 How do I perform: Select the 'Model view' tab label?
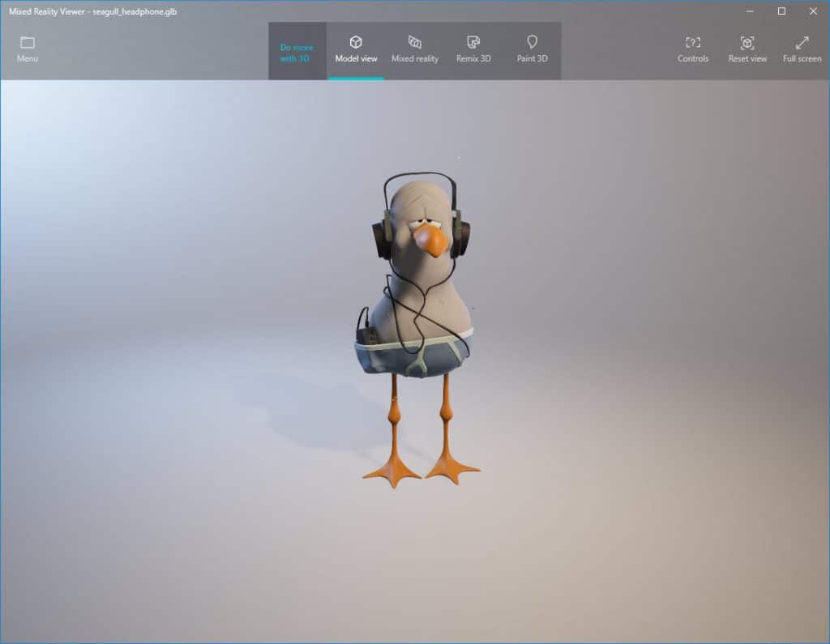(356, 59)
